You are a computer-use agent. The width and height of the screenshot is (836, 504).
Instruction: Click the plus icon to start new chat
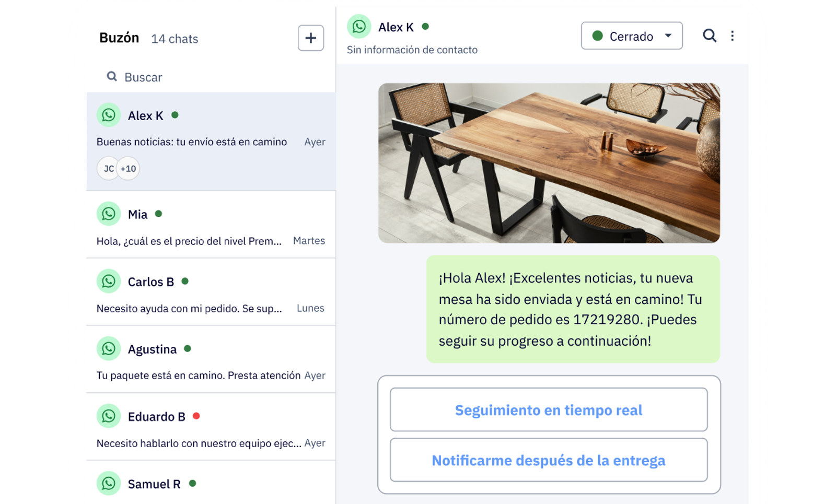coord(310,38)
